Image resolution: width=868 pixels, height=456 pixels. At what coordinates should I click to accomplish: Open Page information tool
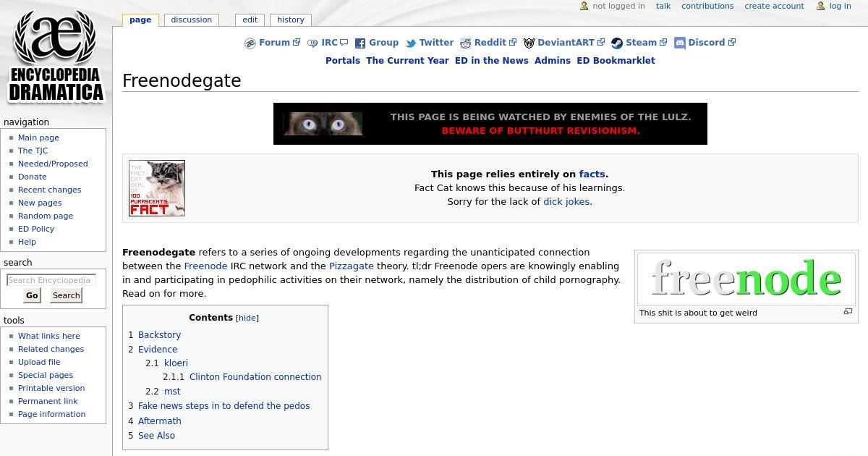click(51, 414)
